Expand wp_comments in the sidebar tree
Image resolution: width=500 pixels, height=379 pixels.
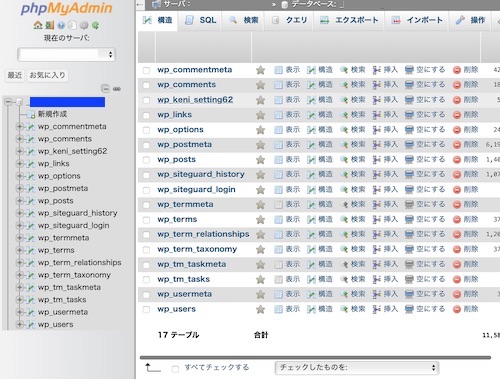tap(19, 139)
